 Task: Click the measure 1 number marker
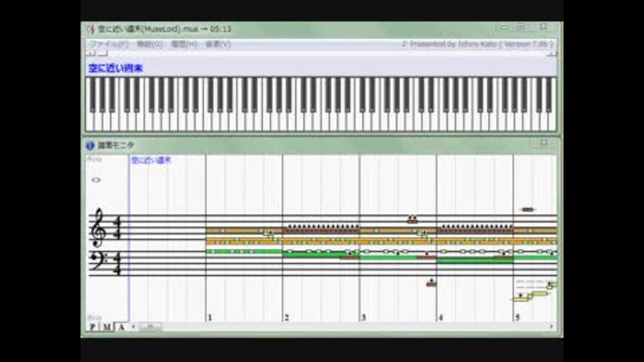[x=210, y=317]
